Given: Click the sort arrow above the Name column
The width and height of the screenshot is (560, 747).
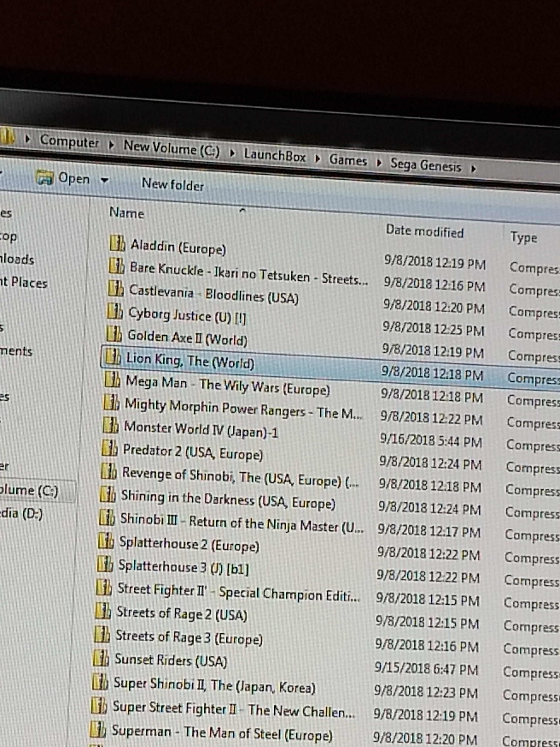Looking at the screenshot, I should click(242, 210).
